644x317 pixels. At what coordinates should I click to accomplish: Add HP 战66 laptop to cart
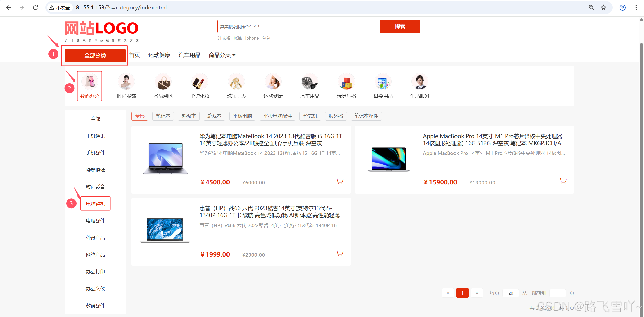[x=339, y=253]
